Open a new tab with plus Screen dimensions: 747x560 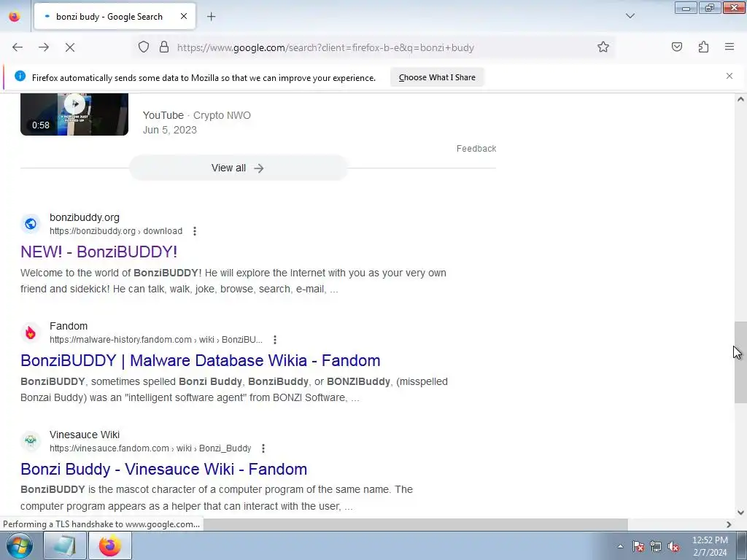click(211, 17)
